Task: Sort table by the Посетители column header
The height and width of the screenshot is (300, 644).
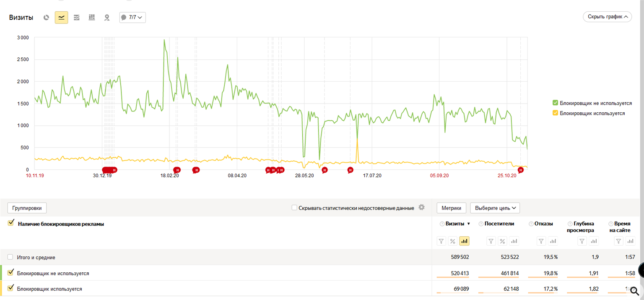Action: (x=499, y=224)
